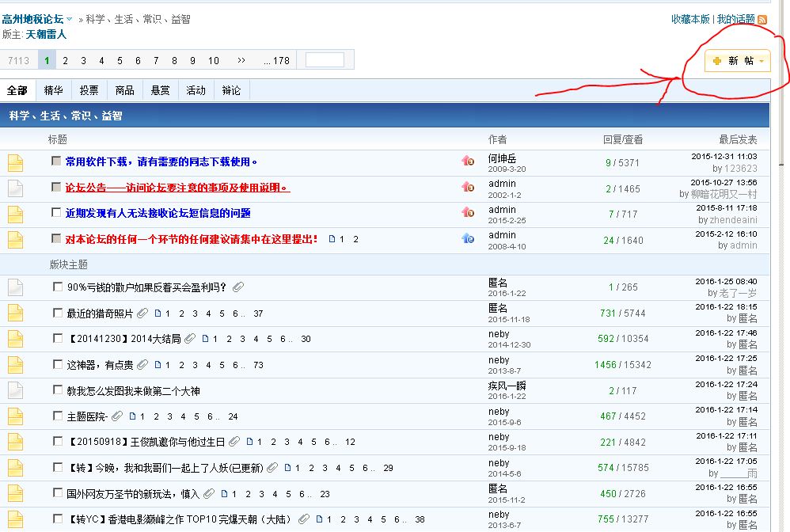The width and height of the screenshot is (790, 532).
Task: Select the checkbox next to 近期发现有人无法接收论坛短信息的问题
Action: pos(56,212)
